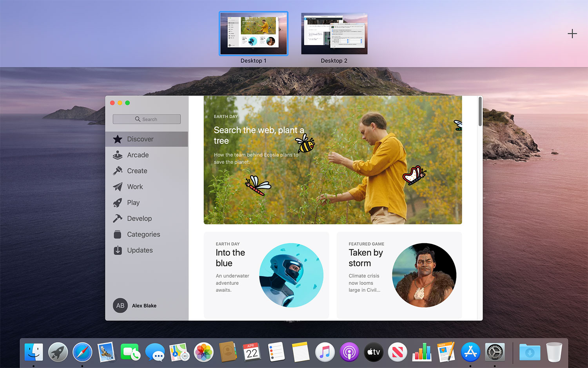Open the 'Taken by storm' featured game
The height and width of the screenshot is (368, 588).
tap(399, 275)
